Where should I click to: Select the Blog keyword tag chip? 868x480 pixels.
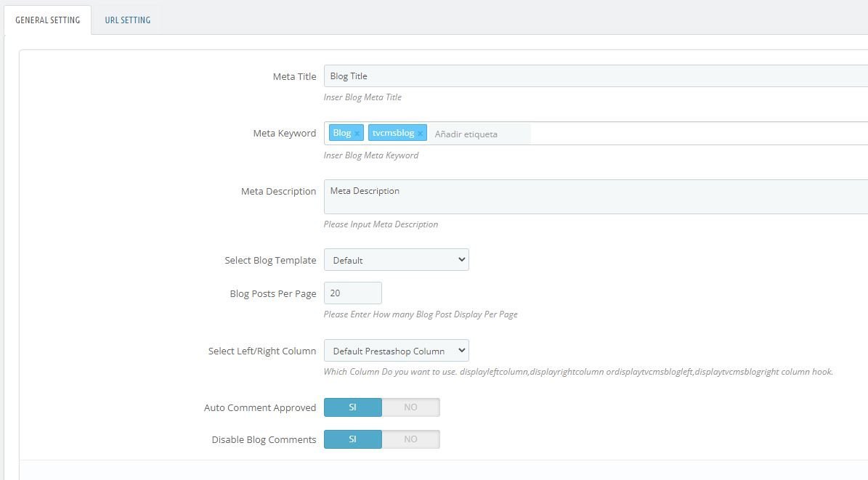[346, 133]
